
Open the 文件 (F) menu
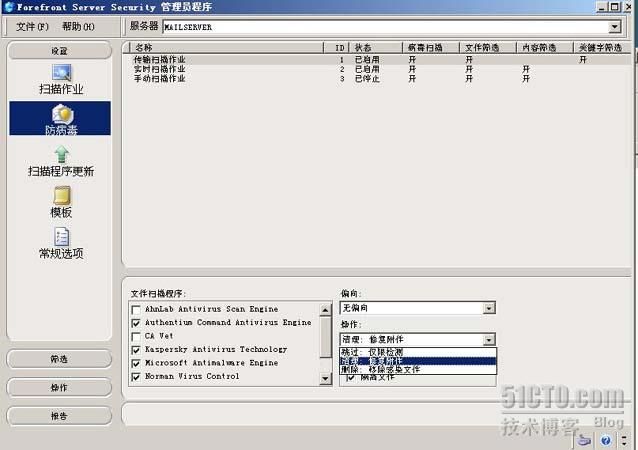(32, 27)
